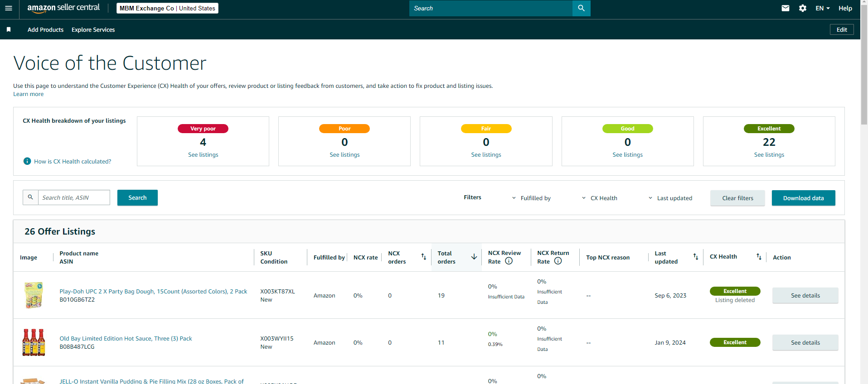Sort by Last updated arrows

tap(696, 257)
